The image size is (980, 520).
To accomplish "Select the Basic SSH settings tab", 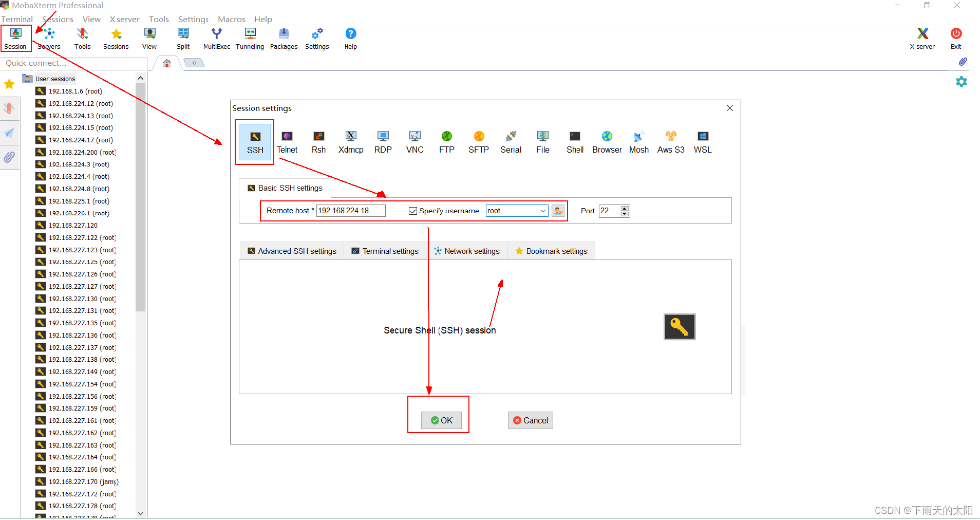I will (285, 188).
